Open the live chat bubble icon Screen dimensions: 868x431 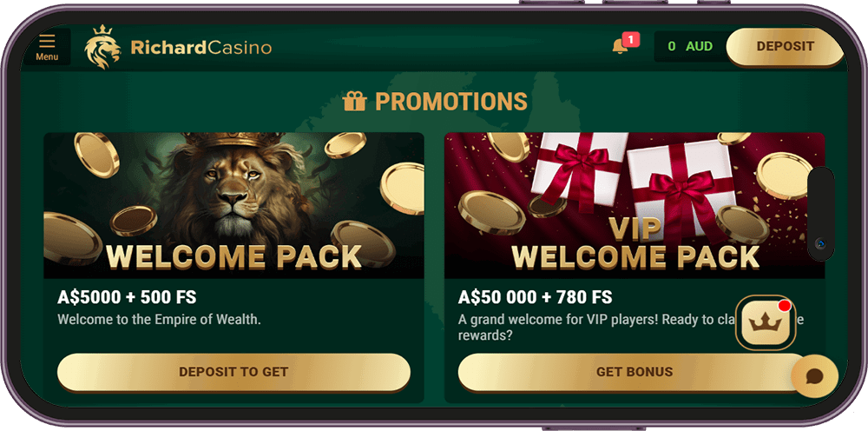[x=814, y=376]
